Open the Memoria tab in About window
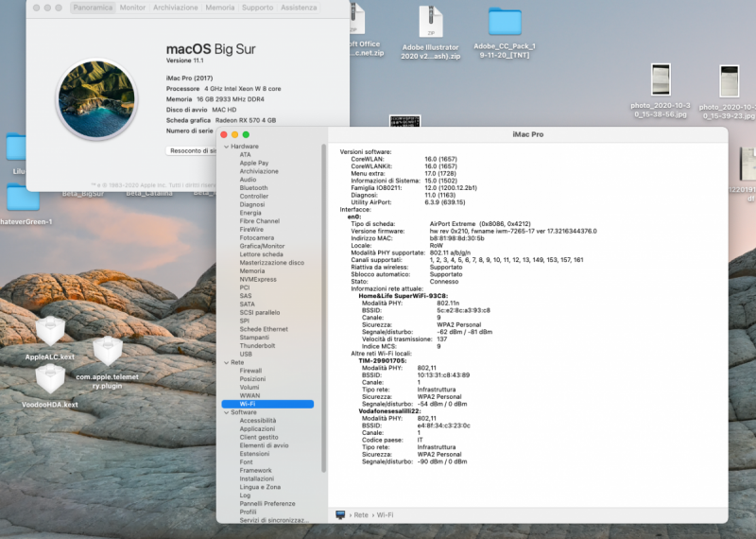Screen dimensions: 756x539 (x=220, y=8)
